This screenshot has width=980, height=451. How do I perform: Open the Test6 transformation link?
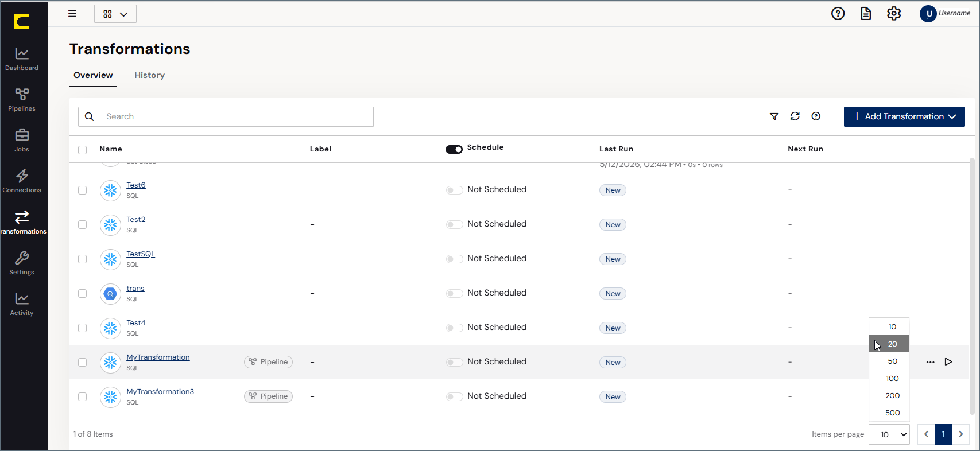click(136, 185)
